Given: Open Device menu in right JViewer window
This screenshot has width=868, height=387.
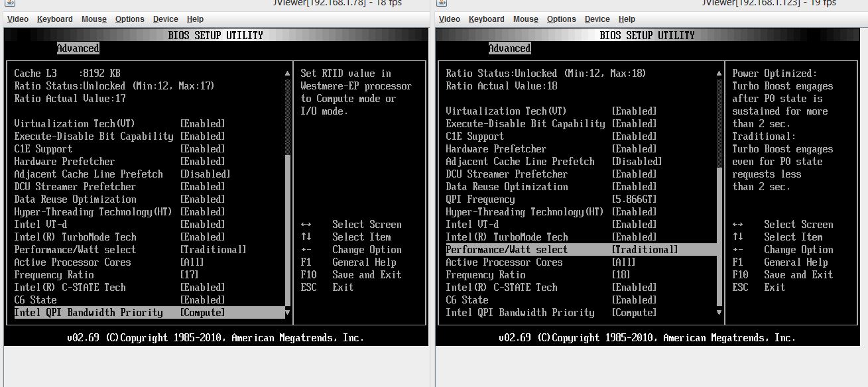Looking at the screenshot, I should (597, 19).
